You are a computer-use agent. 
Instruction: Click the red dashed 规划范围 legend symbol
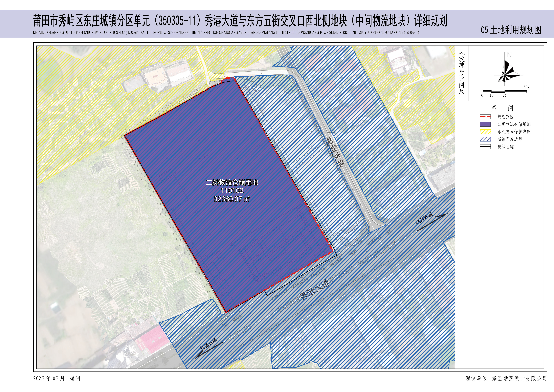tap(485, 117)
